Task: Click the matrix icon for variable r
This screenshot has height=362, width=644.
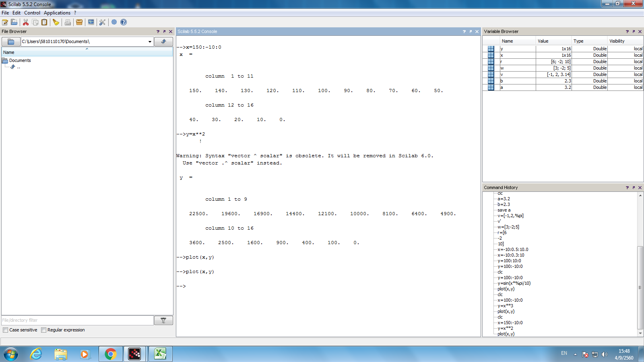Action: [x=491, y=62]
